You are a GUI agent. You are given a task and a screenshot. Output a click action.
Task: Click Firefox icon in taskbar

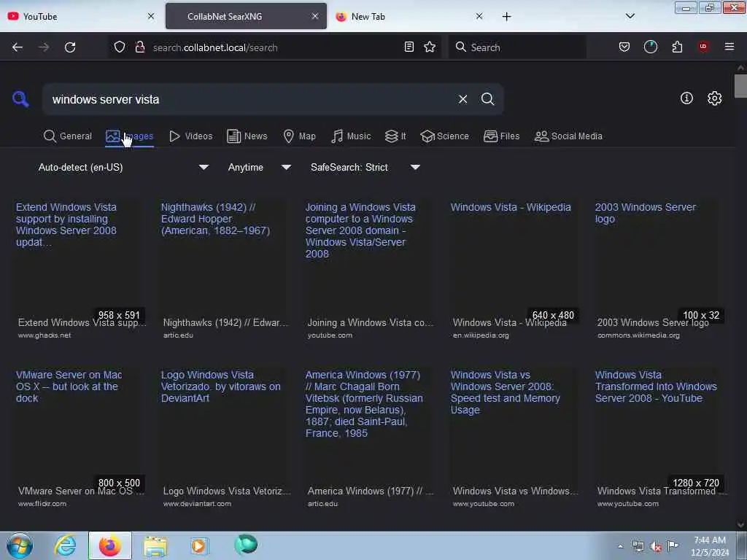[x=110, y=545]
